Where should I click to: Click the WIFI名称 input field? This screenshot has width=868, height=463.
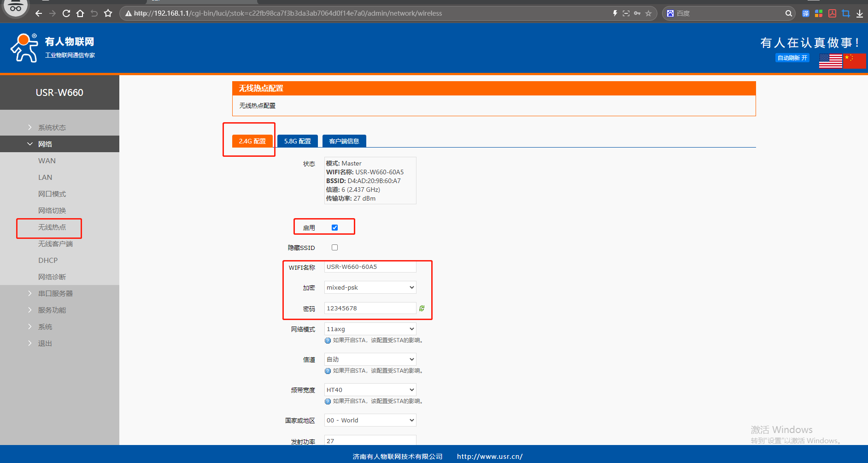(x=370, y=267)
